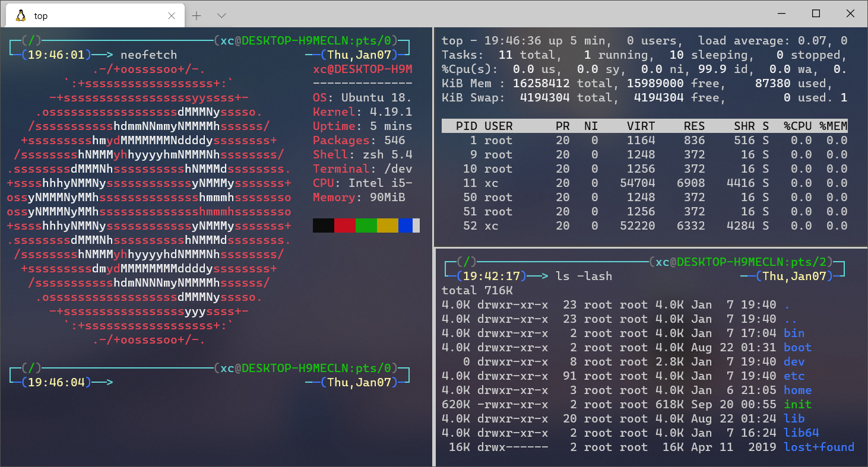This screenshot has height=467, width=868.
Task: Click the 'lib64' directory name in listing
Action: [802, 433]
